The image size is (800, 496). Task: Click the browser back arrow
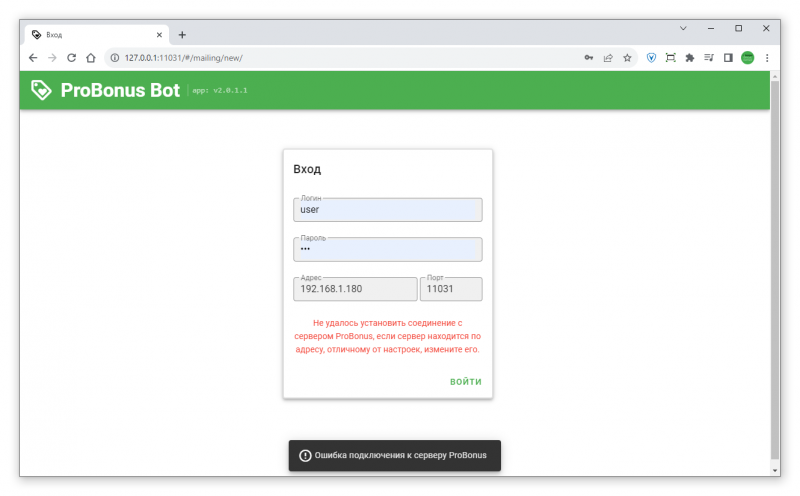[x=33, y=58]
